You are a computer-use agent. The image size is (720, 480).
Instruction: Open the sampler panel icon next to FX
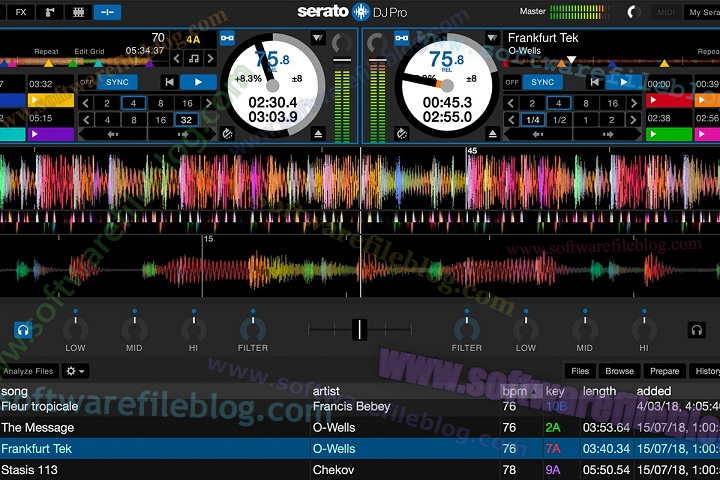click(x=50, y=12)
